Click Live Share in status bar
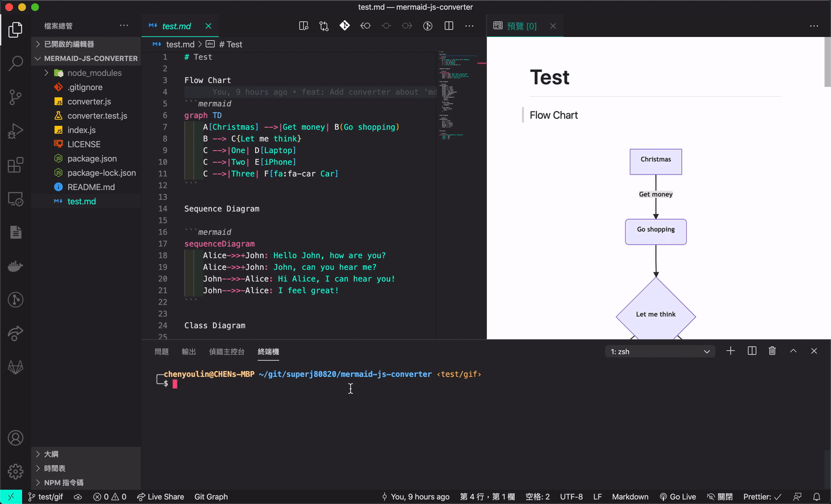This screenshot has height=504, width=831. click(160, 497)
